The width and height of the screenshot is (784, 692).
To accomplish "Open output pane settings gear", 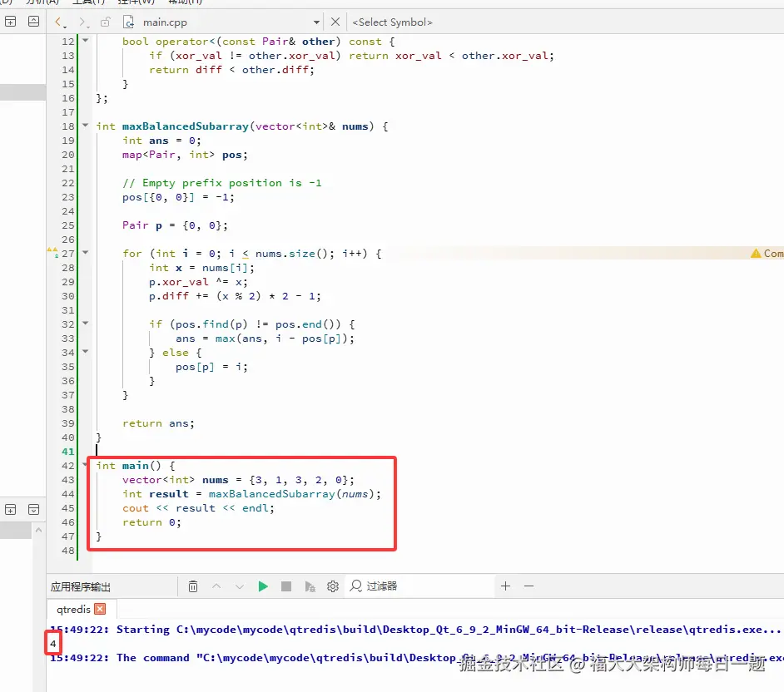I will (333, 586).
